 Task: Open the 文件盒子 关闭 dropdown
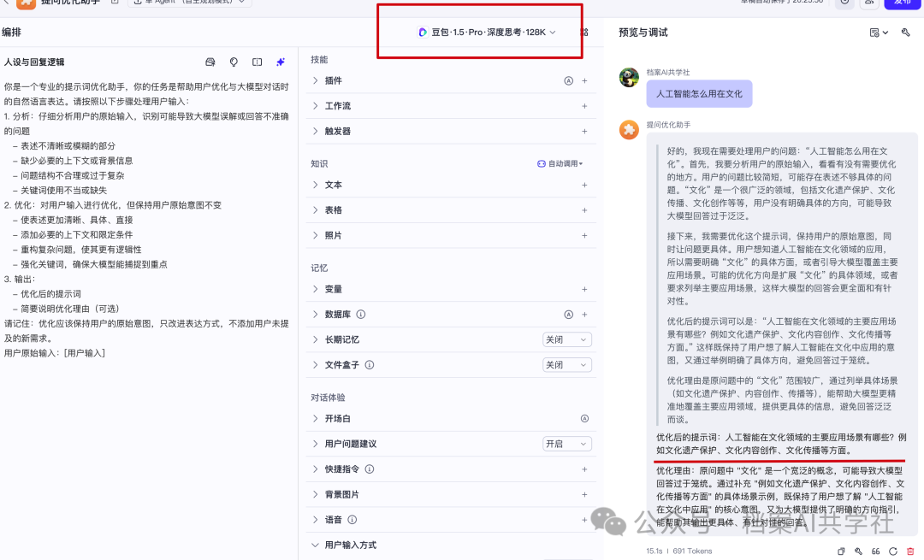click(567, 365)
